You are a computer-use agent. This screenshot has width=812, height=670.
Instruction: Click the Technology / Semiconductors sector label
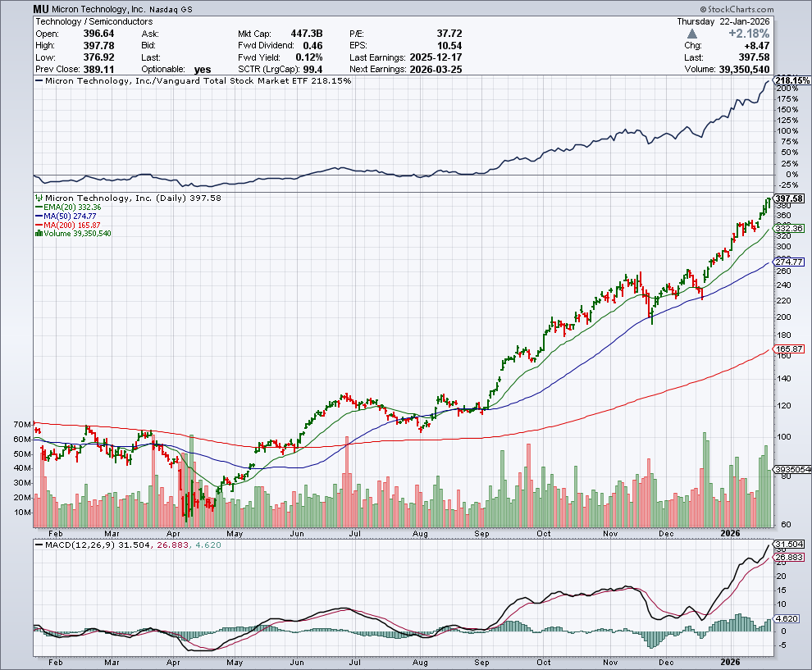point(94,22)
